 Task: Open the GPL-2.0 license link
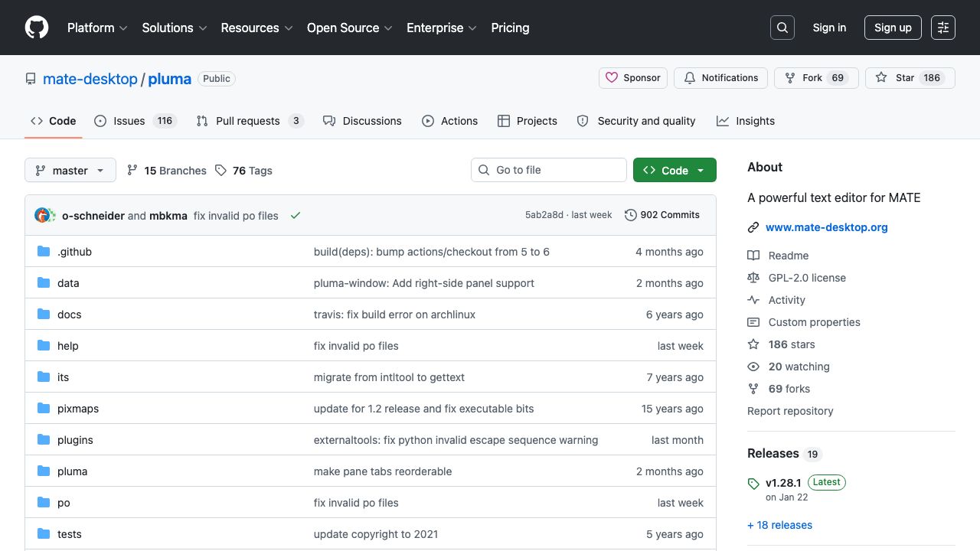click(x=796, y=278)
